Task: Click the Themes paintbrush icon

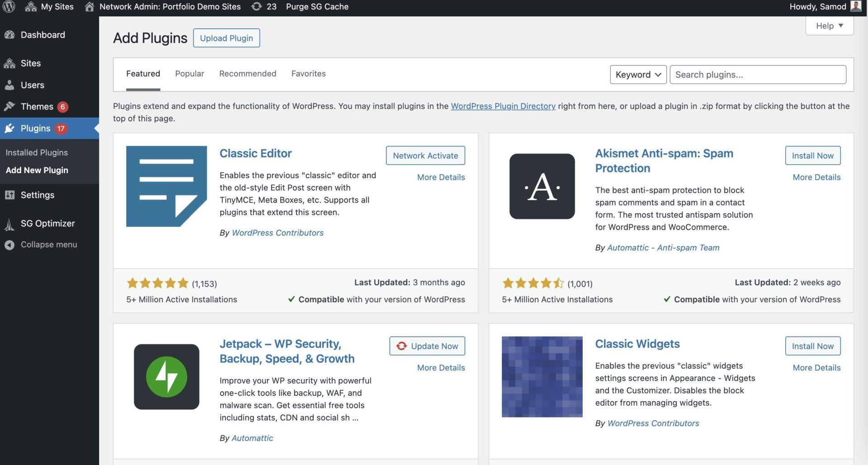Action: 9,106
